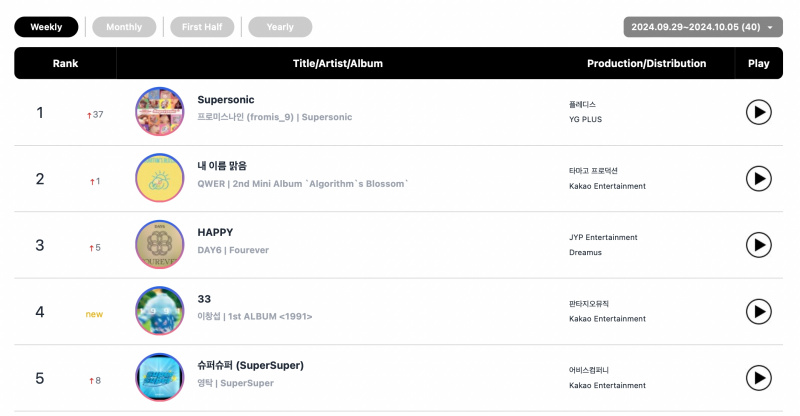This screenshot has width=800, height=416.
Task: Switch to the Yearly chart tab
Action: 280,27
